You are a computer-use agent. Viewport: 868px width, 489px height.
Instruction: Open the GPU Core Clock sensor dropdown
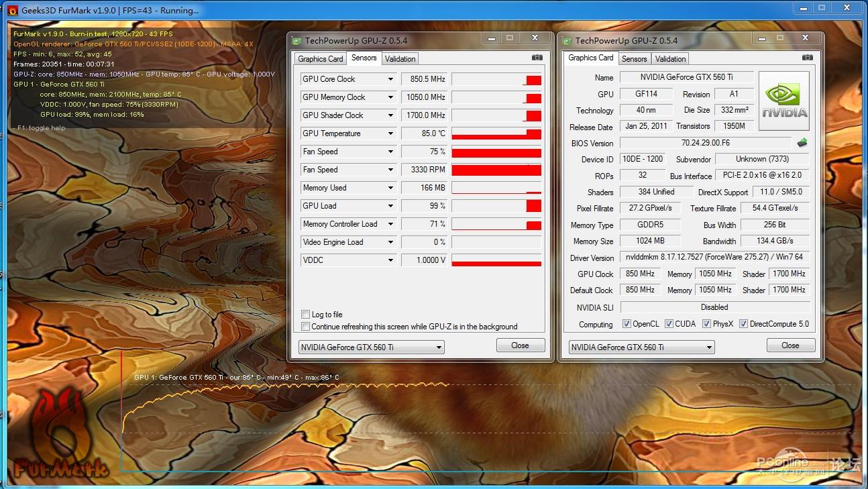pos(390,79)
